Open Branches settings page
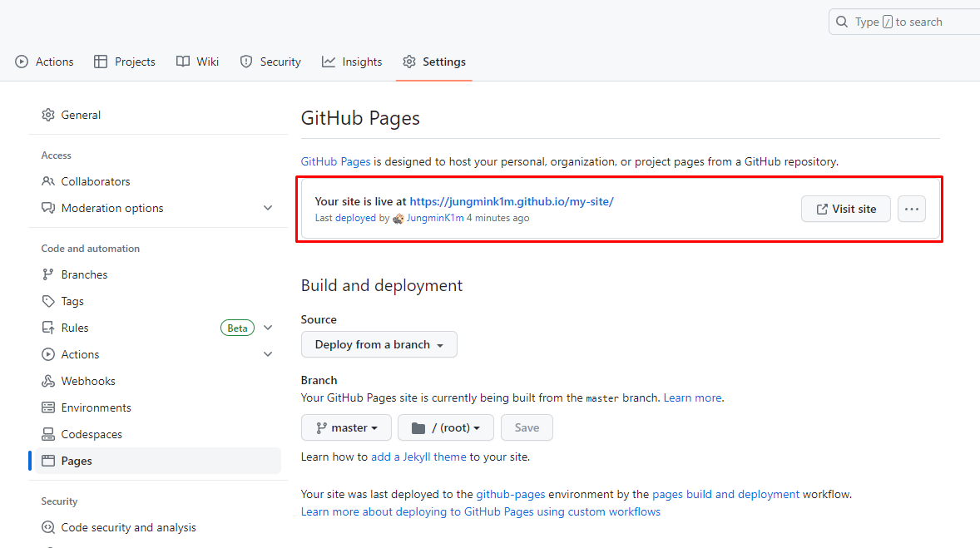 tap(158, 274)
